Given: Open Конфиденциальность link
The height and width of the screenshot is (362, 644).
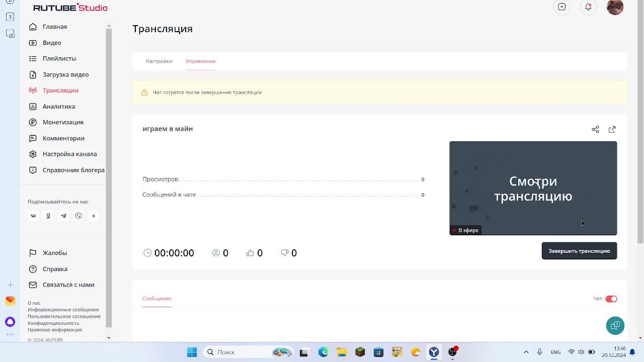Looking at the screenshot, I should pyautogui.click(x=53, y=323).
